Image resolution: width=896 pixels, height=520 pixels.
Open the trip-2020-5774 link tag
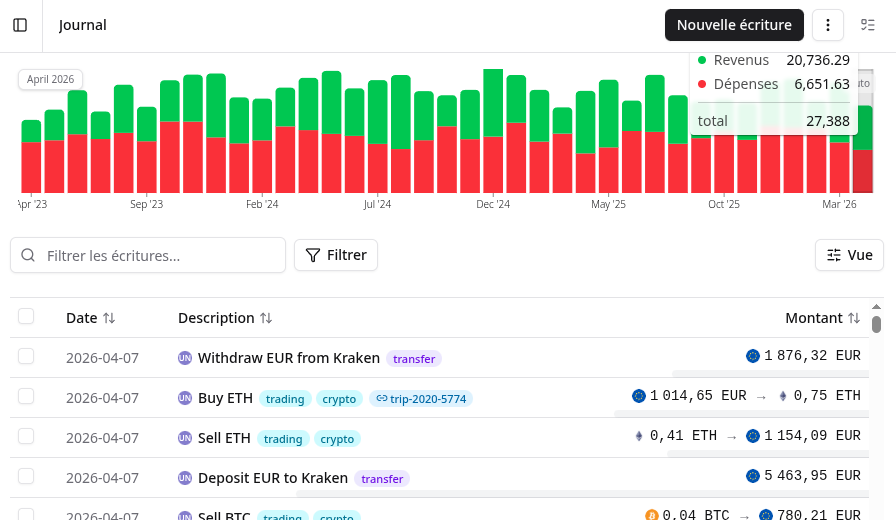420,398
